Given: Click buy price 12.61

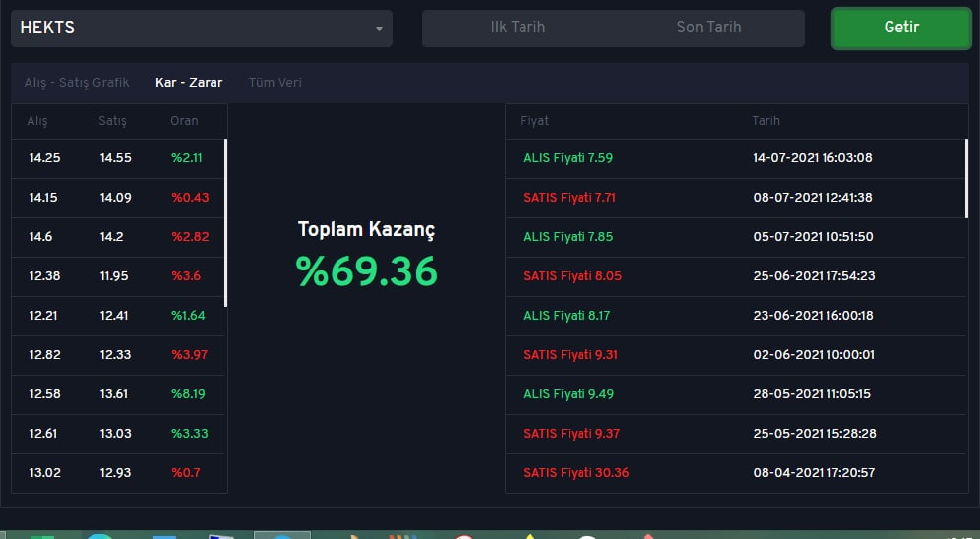Looking at the screenshot, I should point(42,434).
